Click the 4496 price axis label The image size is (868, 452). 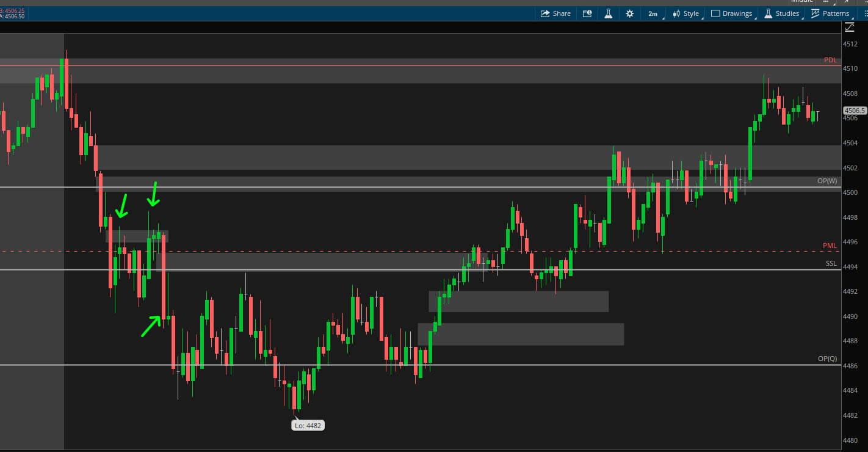(x=850, y=242)
